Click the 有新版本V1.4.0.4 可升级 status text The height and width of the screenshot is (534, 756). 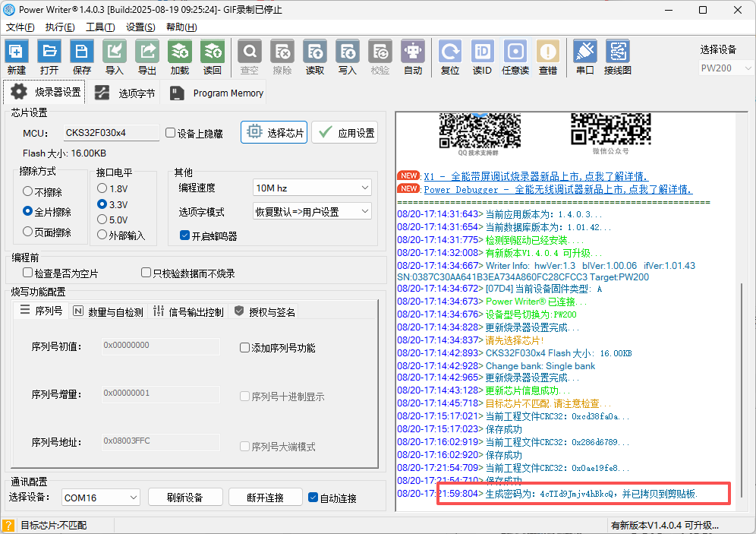(x=664, y=526)
